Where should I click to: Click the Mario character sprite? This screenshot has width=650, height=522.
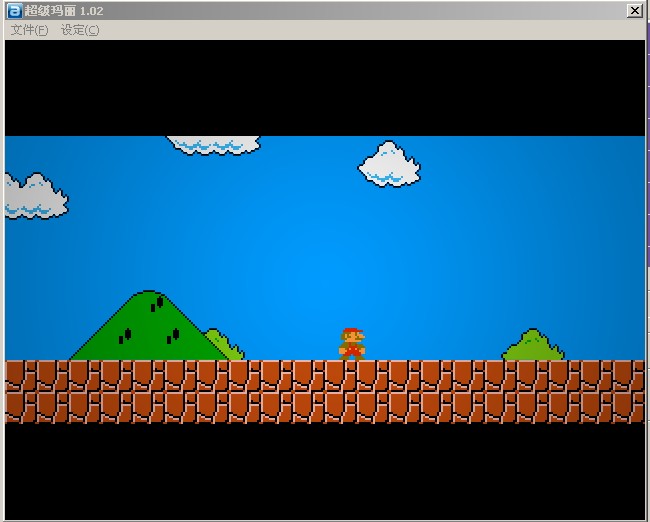(x=352, y=344)
